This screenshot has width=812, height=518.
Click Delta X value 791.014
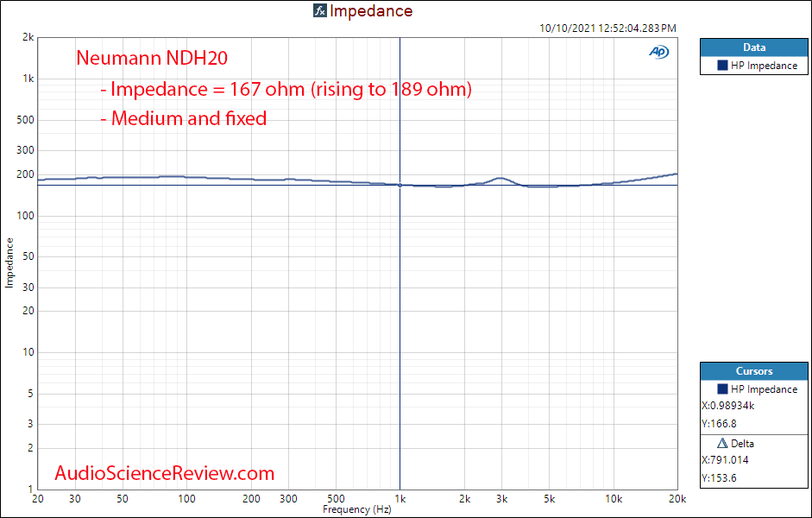[725, 460]
